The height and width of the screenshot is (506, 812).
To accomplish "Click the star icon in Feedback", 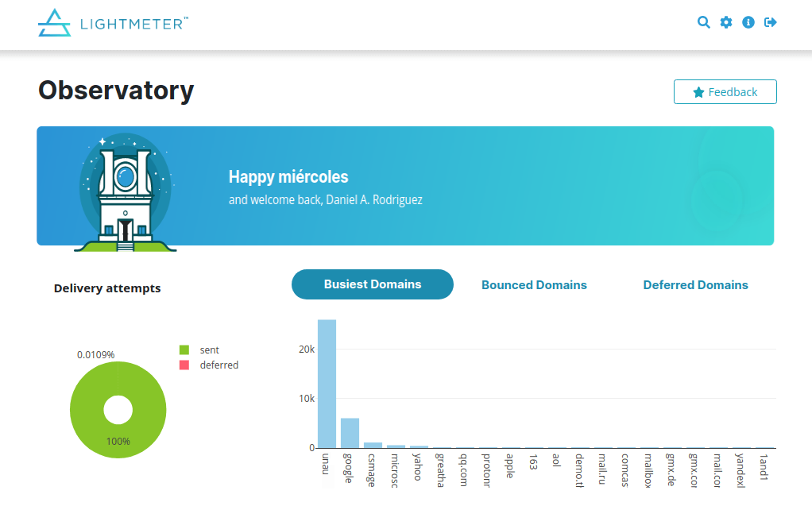I will point(698,92).
